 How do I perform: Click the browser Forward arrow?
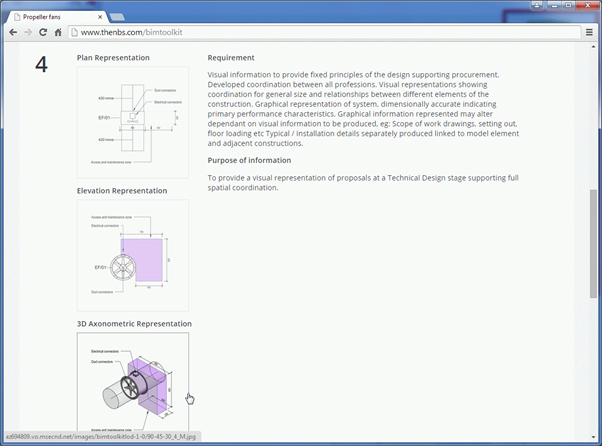(28, 32)
